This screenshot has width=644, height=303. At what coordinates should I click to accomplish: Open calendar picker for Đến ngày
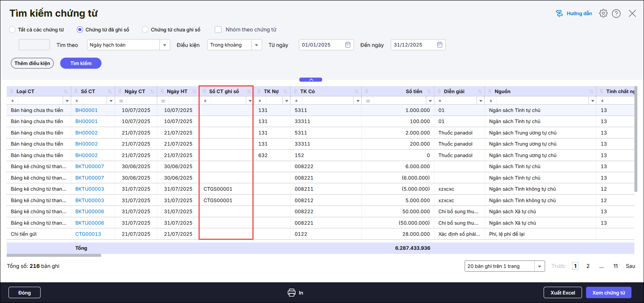(x=440, y=45)
